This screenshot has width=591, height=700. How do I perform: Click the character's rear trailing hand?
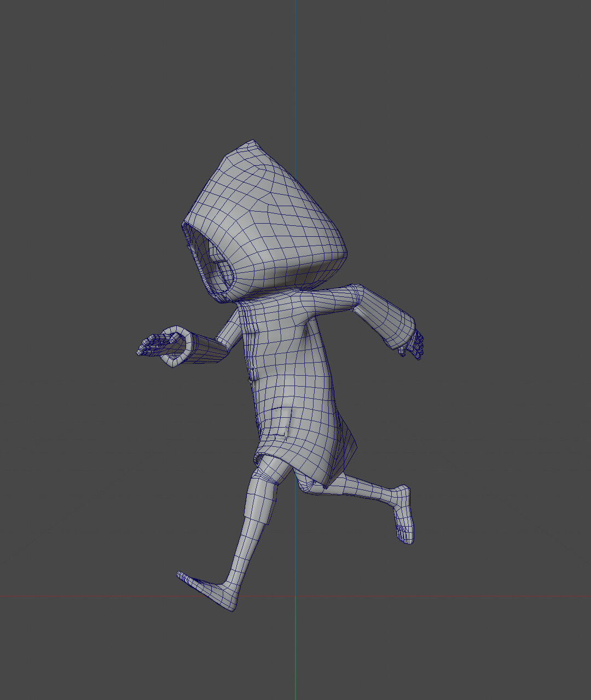point(412,345)
